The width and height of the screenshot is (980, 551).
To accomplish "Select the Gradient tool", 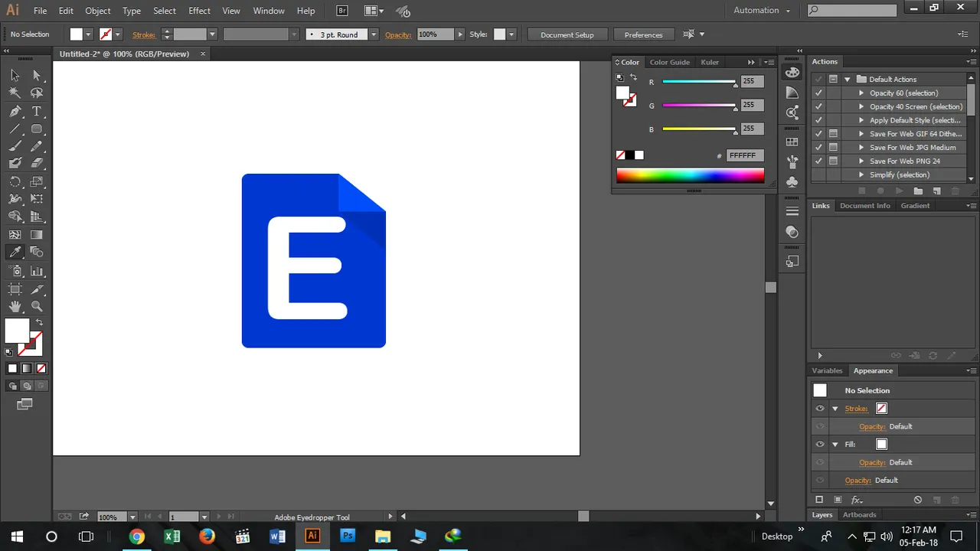I will point(36,234).
